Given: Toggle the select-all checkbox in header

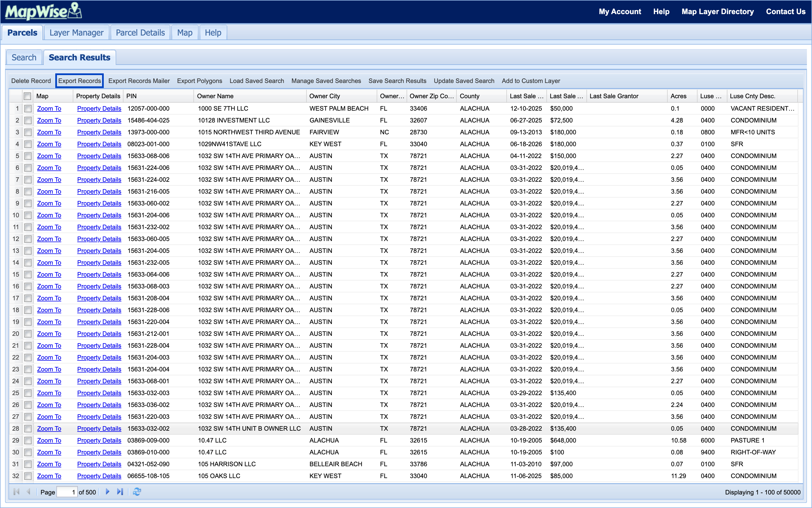Looking at the screenshot, I should coord(28,96).
